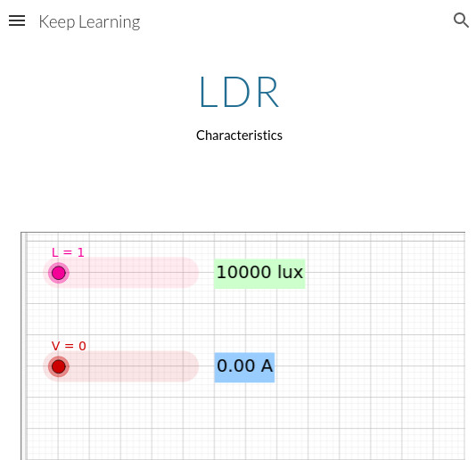Click the red V slider handle
The image size is (476, 460).
tap(59, 366)
